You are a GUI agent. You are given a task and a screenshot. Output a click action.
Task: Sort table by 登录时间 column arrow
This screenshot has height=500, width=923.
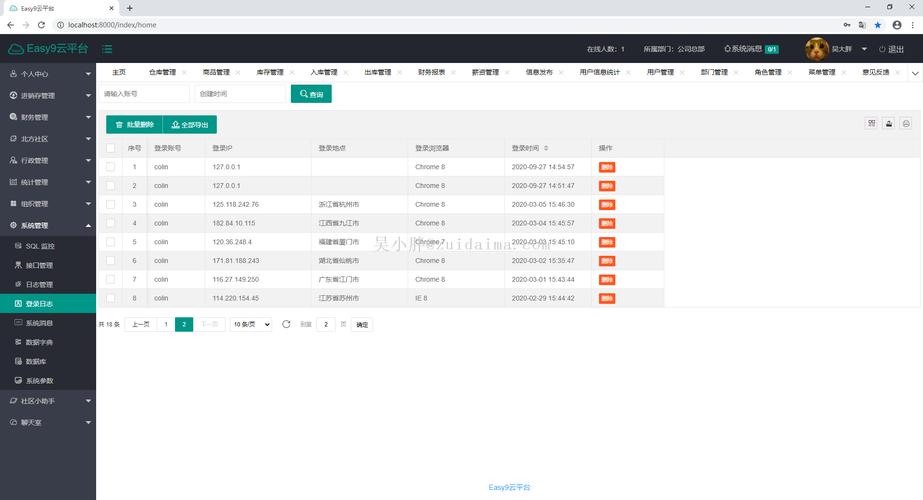coord(546,148)
